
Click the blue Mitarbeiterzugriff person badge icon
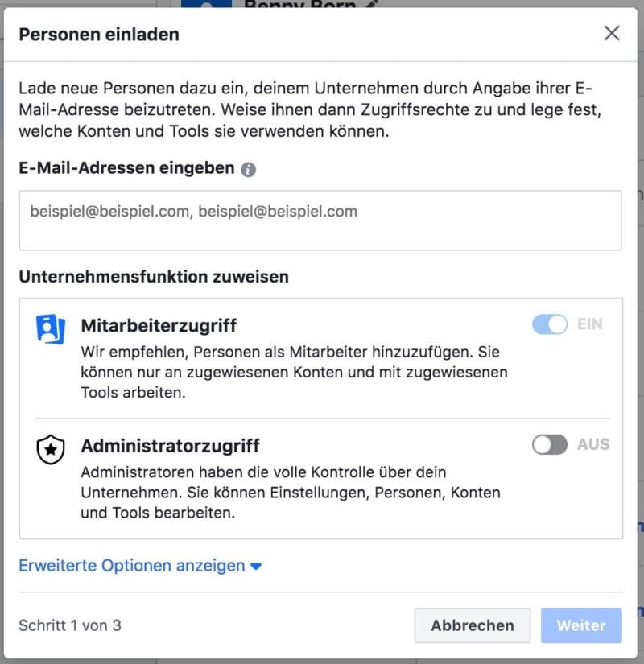pos(50,328)
